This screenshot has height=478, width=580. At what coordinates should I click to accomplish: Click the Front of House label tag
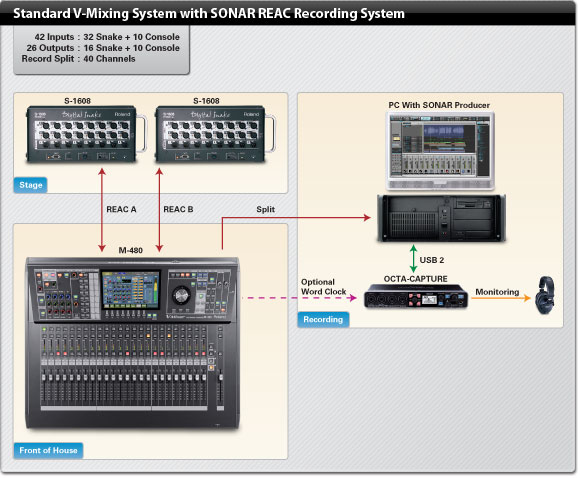[x=48, y=451]
